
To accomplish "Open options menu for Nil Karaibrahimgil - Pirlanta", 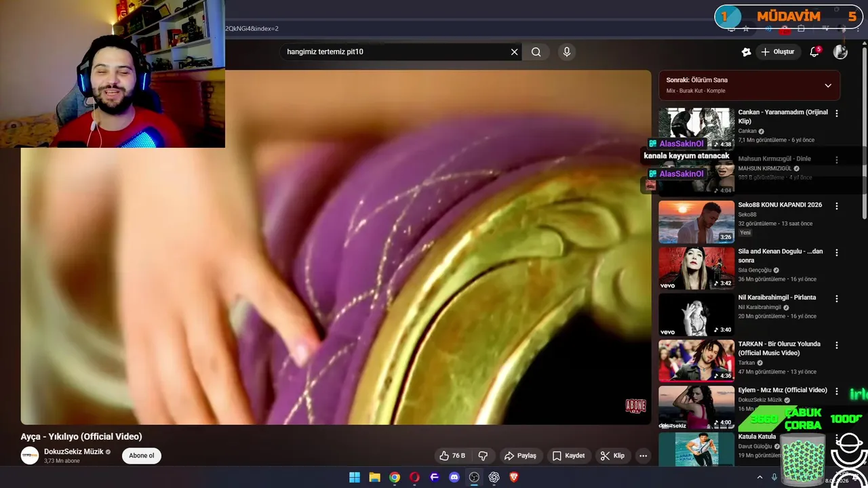I will click(837, 298).
